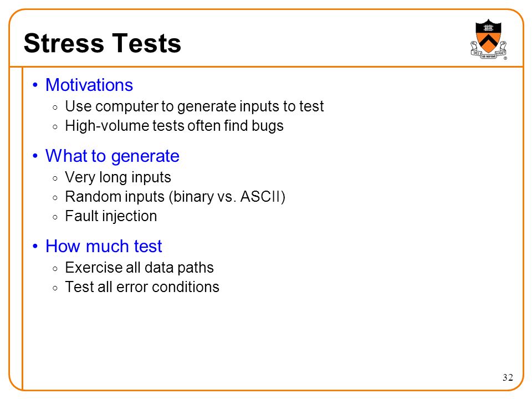Click the Fault injection text
This screenshot has height=399, width=532.
point(111,217)
